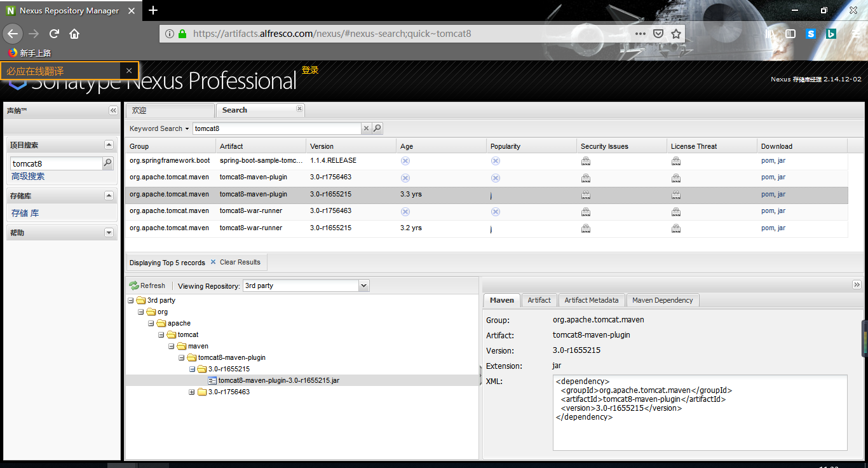
Task: Collapse the 3.0-r1655215 tree folder
Action: pyautogui.click(x=192, y=369)
